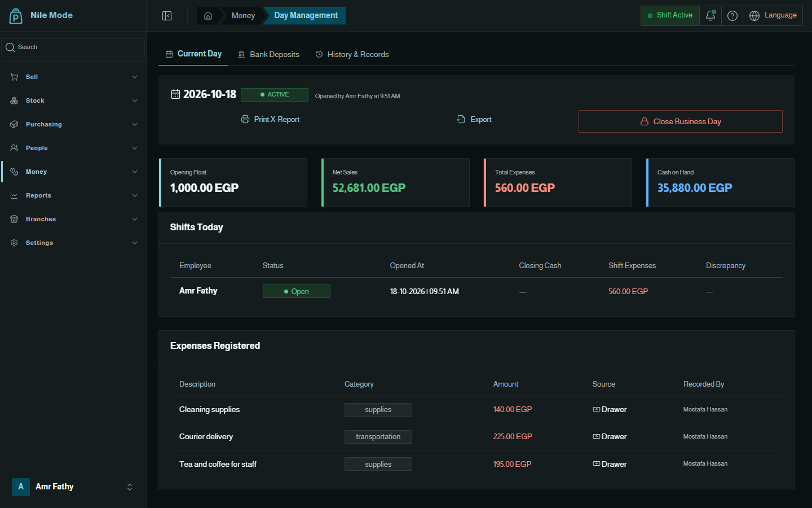The width and height of the screenshot is (812, 508).
Task: Click the Money breadcrumb item
Action: 243,16
